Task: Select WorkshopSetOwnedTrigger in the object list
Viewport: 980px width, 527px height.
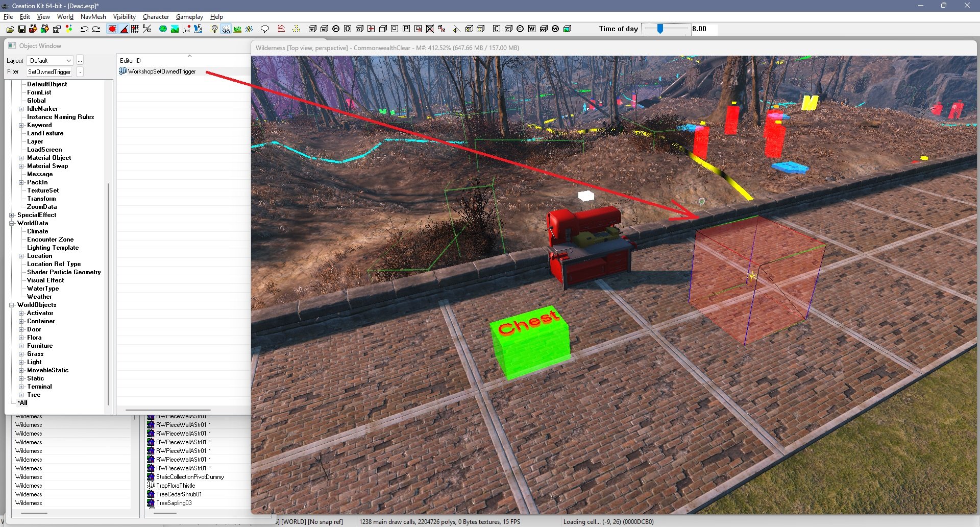Action: point(162,71)
